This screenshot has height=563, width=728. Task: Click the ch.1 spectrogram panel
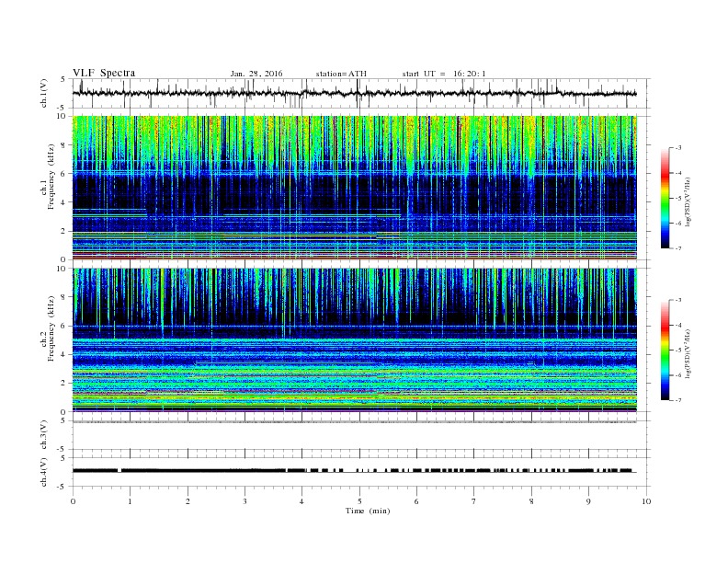coord(354,188)
